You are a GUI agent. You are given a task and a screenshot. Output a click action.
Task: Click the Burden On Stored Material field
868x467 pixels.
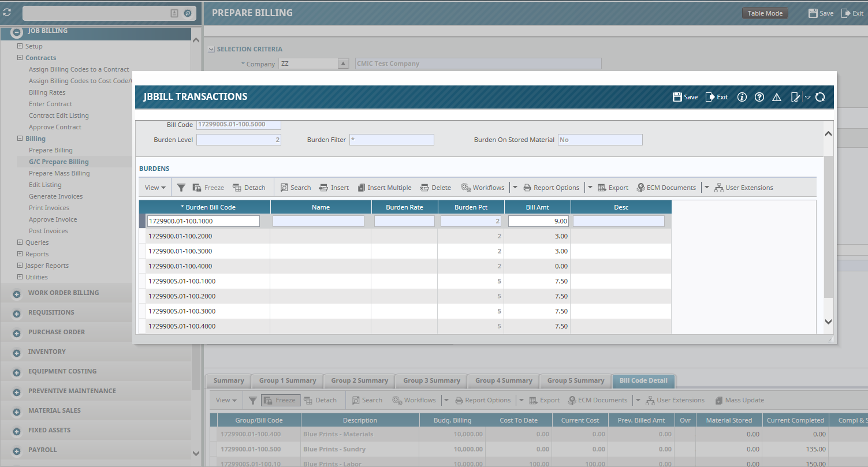[599, 139]
